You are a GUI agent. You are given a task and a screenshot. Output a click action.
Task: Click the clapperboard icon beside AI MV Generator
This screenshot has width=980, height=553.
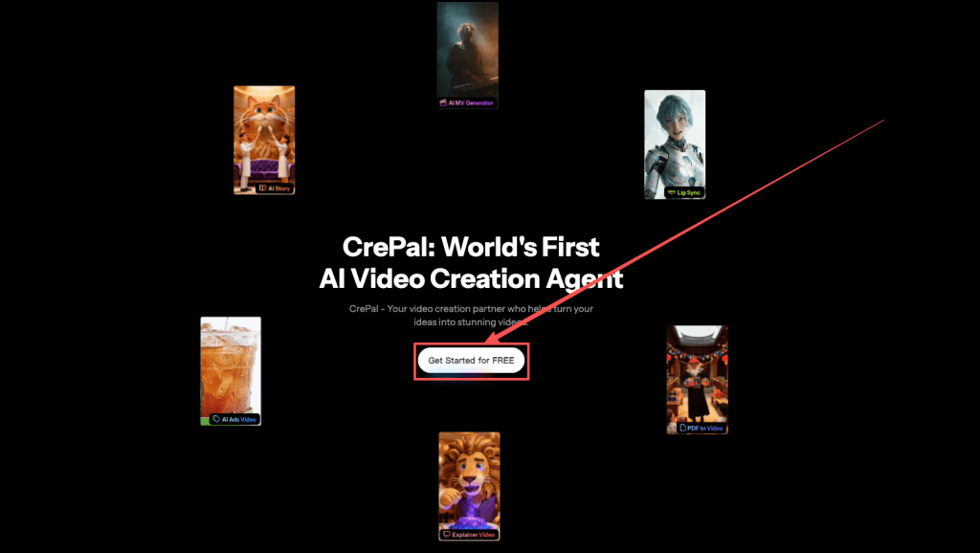point(443,102)
